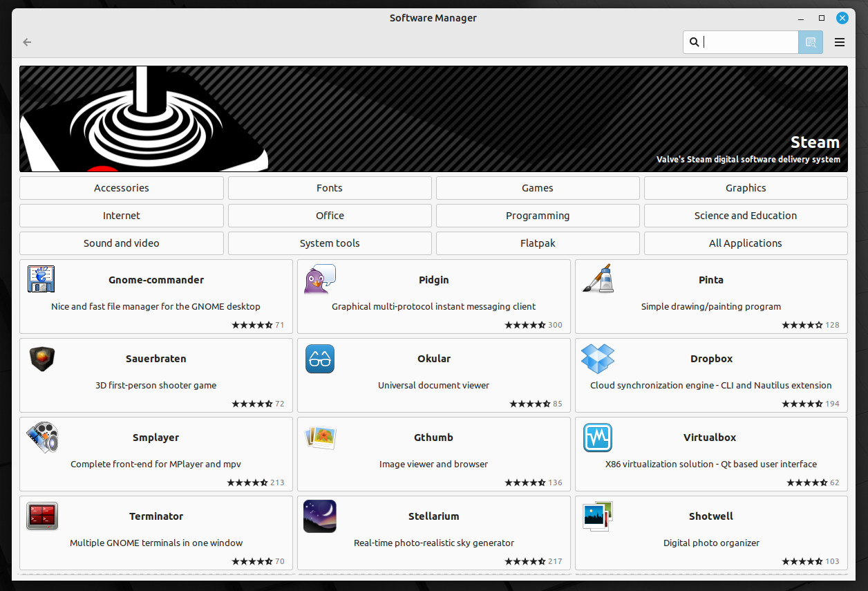Click the Dropbox blue box icon

[x=598, y=359]
